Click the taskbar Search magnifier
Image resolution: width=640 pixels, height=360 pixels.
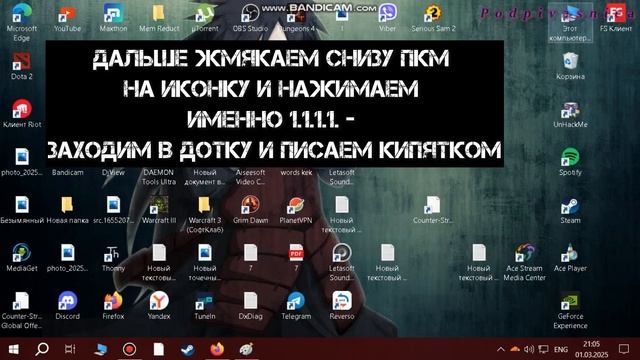point(42,349)
